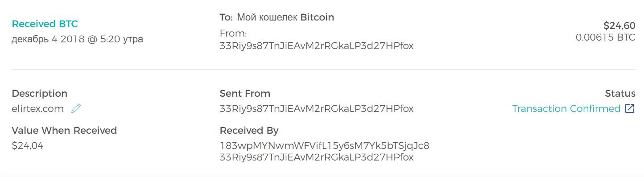Click the Value When Received $24,04

28,145
